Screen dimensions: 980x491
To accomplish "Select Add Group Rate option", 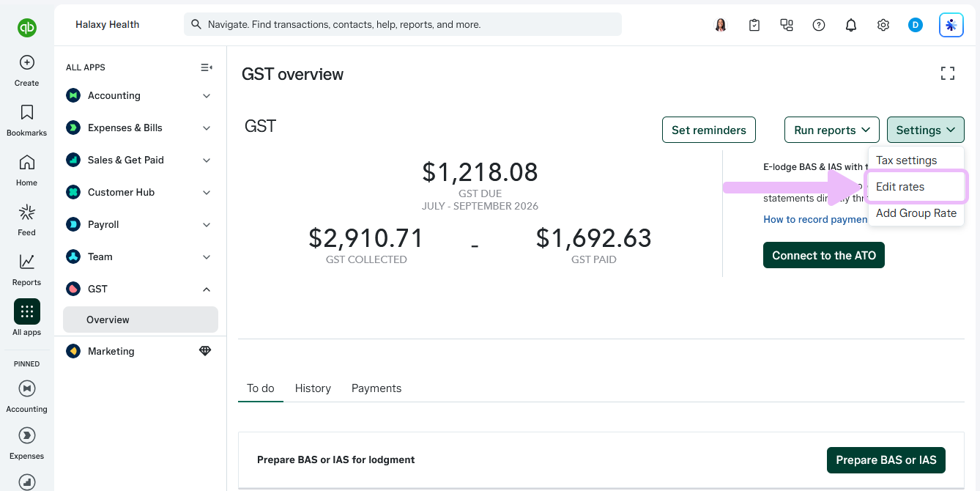I will 916,213.
